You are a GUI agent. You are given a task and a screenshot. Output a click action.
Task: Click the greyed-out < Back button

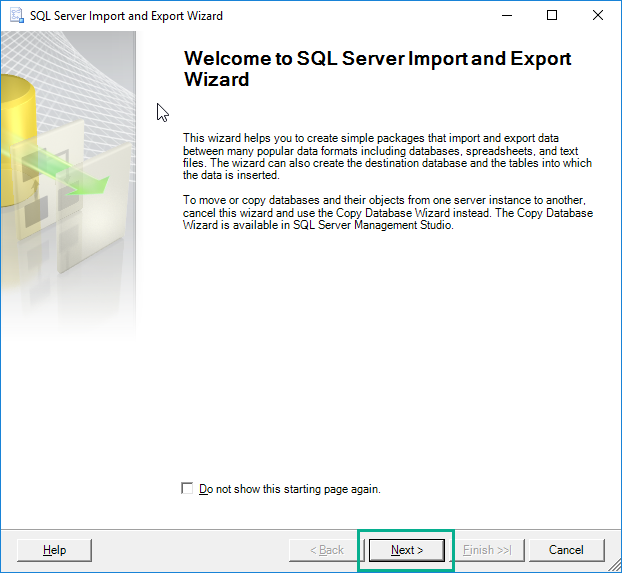click(326, 550)
